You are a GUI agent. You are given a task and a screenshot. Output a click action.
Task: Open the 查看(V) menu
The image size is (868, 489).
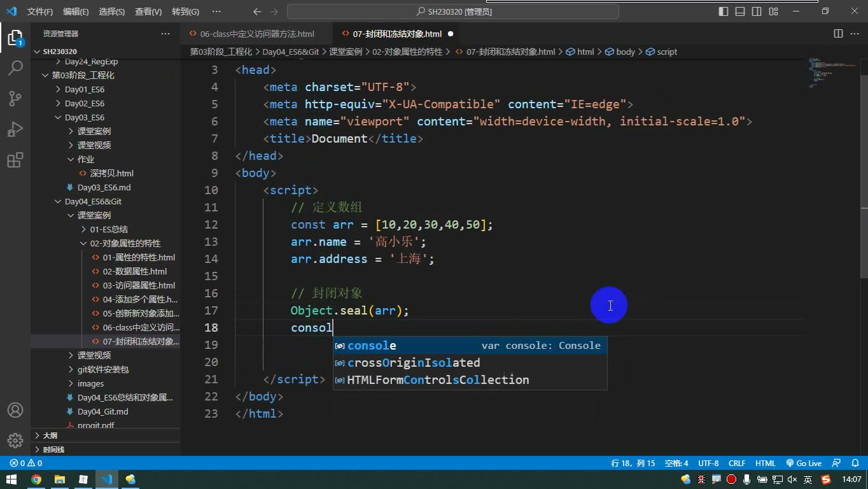coord(148,11)
